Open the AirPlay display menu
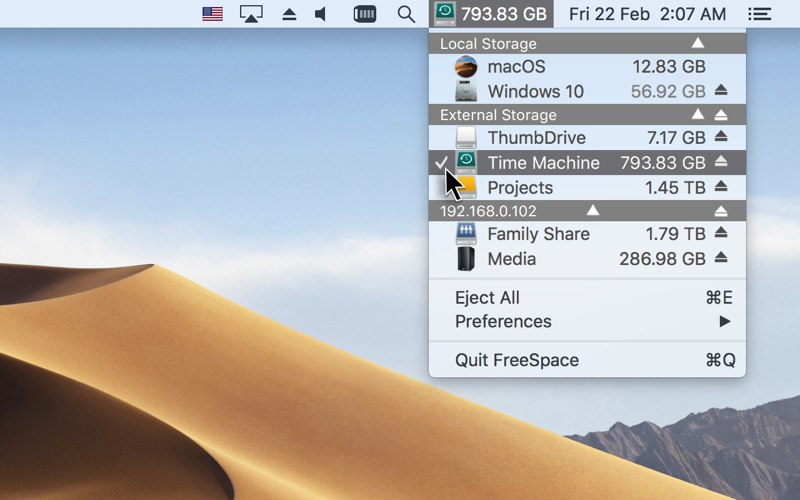 coord(251,14)
